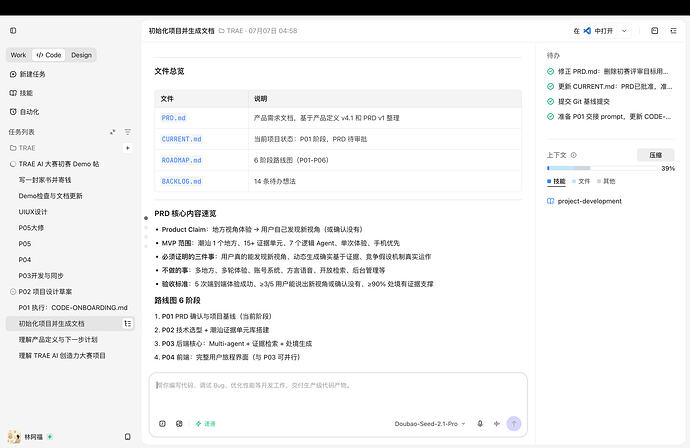Open the 林阿福 user profile
The height and width of the screenshot is (448, 690).
click(x=30, y=437)
